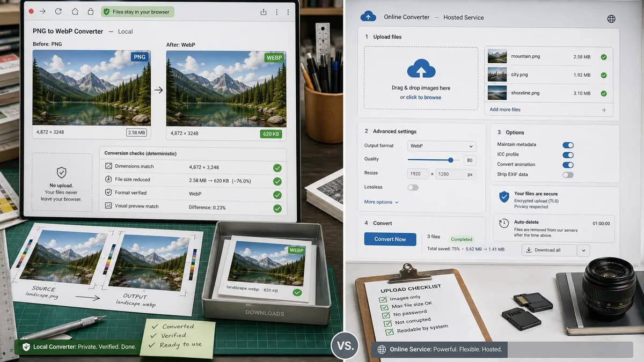Enable the Lossless toggle
Screen dimensions: 644x362
413,187
